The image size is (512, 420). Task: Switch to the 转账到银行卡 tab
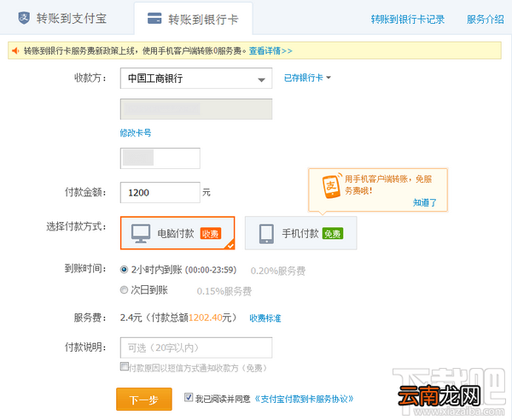[193, 19]
